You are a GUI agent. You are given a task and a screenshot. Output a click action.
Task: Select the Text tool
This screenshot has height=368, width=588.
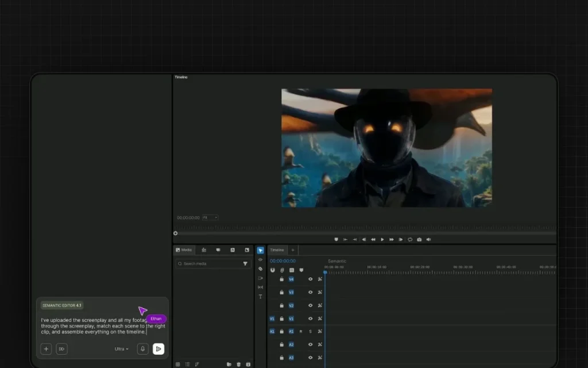(x=260, y=297)
